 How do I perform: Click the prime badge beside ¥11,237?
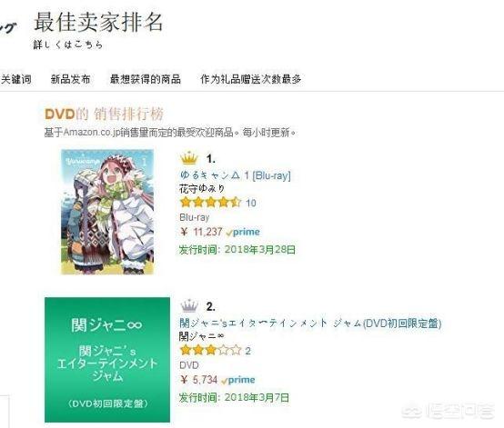(243, 232)
